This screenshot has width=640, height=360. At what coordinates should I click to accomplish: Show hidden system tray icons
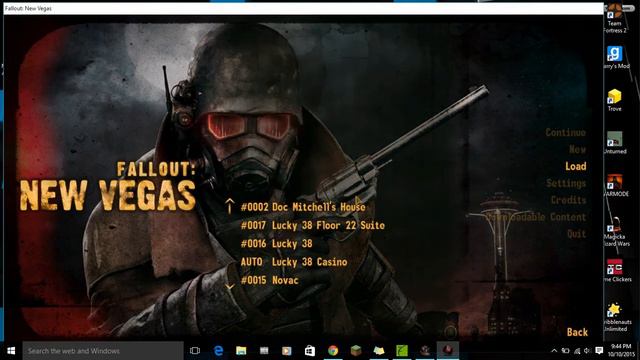554,351
